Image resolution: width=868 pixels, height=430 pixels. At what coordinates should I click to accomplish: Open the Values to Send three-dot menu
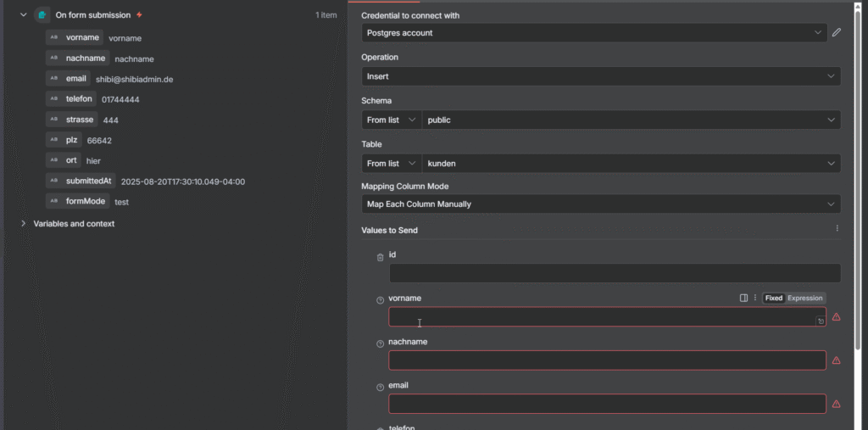point(837,229)
